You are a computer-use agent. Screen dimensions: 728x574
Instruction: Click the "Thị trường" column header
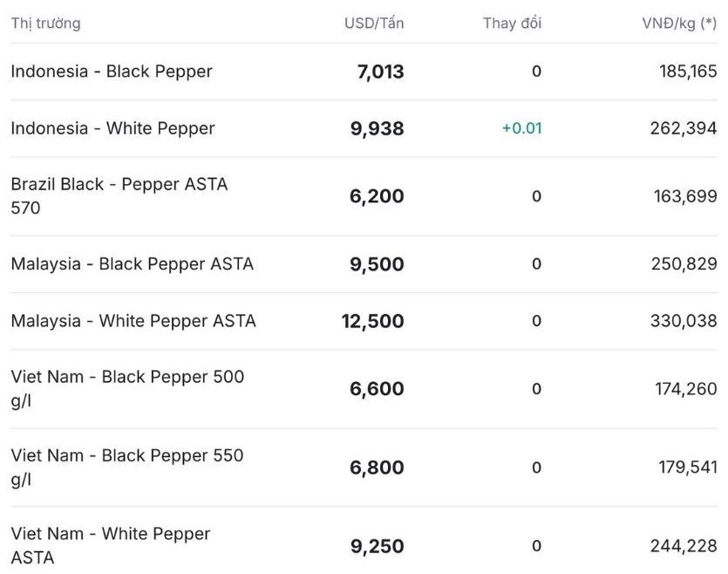[x=45, y=24]
